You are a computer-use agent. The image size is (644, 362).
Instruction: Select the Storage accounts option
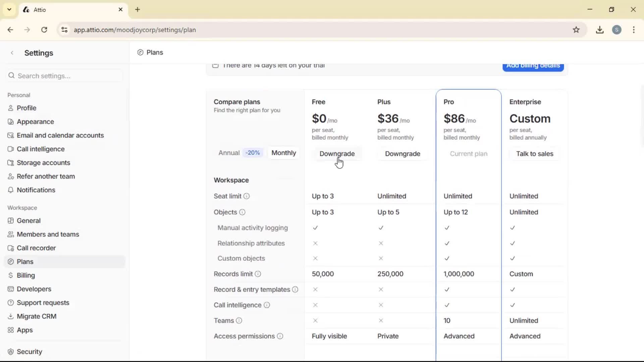(x=43, y=163)
